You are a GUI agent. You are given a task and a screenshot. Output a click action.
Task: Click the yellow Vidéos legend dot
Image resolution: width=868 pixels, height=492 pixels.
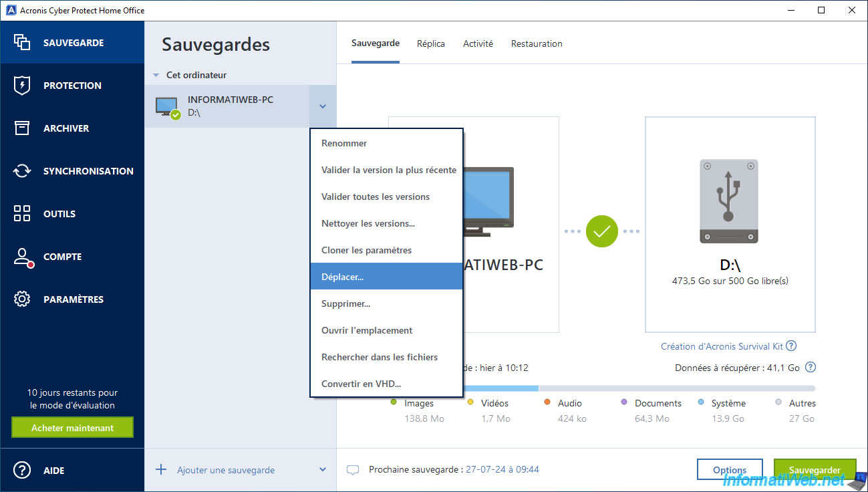click(x=470, y=402)
